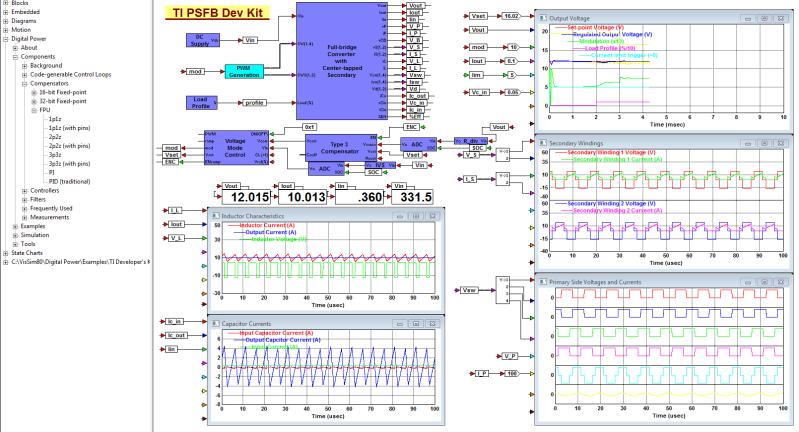Expand the Code-generable Control Loops node

[24, 74]
